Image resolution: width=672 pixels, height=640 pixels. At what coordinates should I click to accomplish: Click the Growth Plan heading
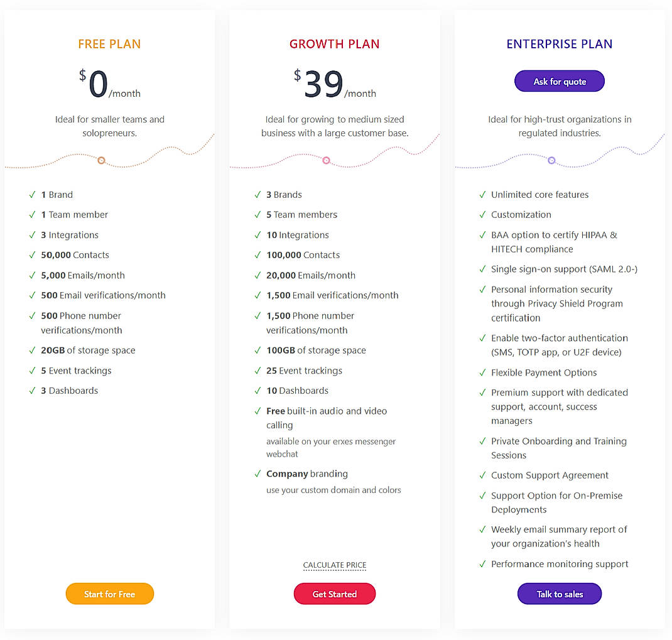click(x=334, y=44)
